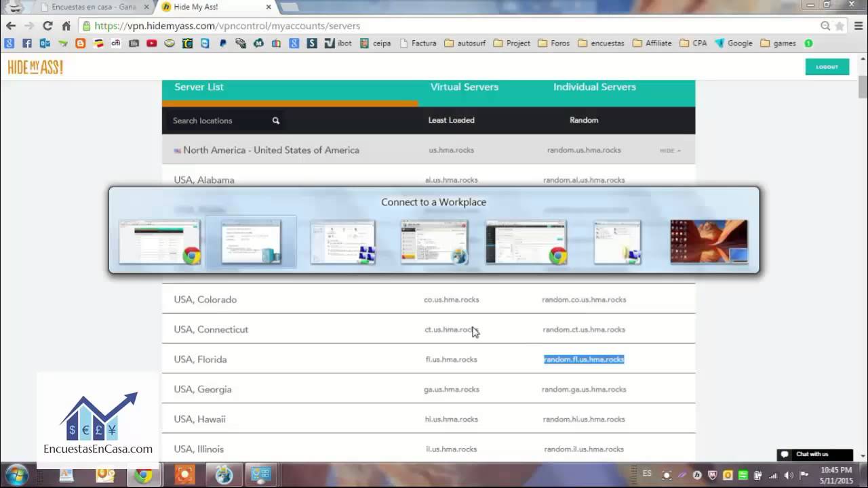Open the YouTube bookmark icon
The width and height of the screenshot is (868, 488).
[152, 43]
